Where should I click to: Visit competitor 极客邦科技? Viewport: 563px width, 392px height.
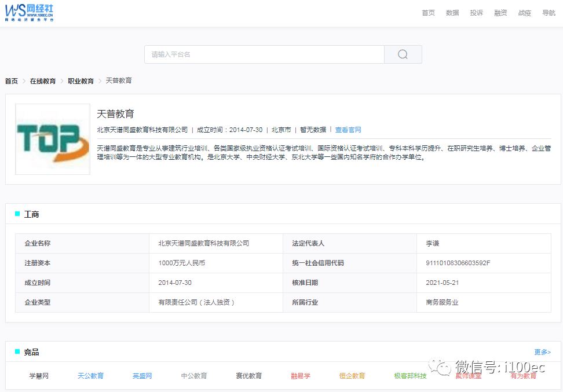click(x=410, y=376)
